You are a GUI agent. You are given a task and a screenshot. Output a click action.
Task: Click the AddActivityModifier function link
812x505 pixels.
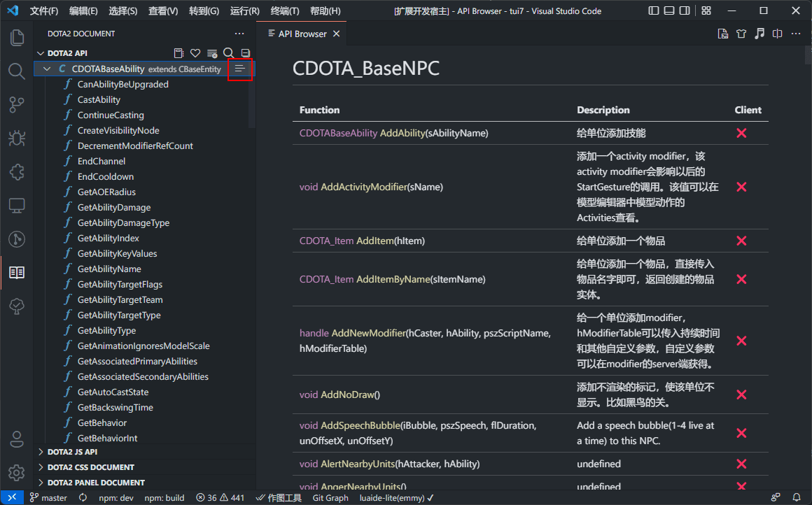[364, 187]
